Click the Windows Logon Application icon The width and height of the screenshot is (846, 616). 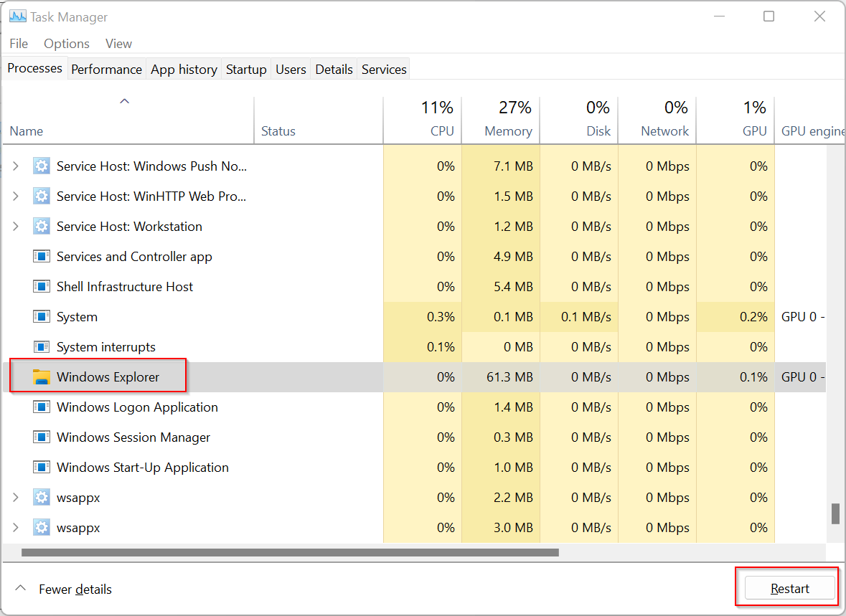coord(42,407)
